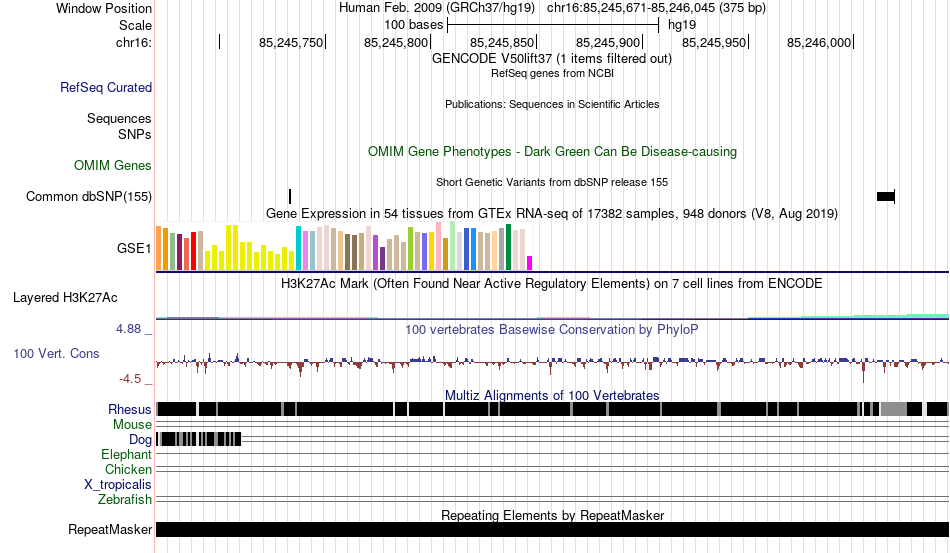Click the black RepeatMasker element bar
Image resolution: width=950 pixels, height=553 pixels.
552,529
